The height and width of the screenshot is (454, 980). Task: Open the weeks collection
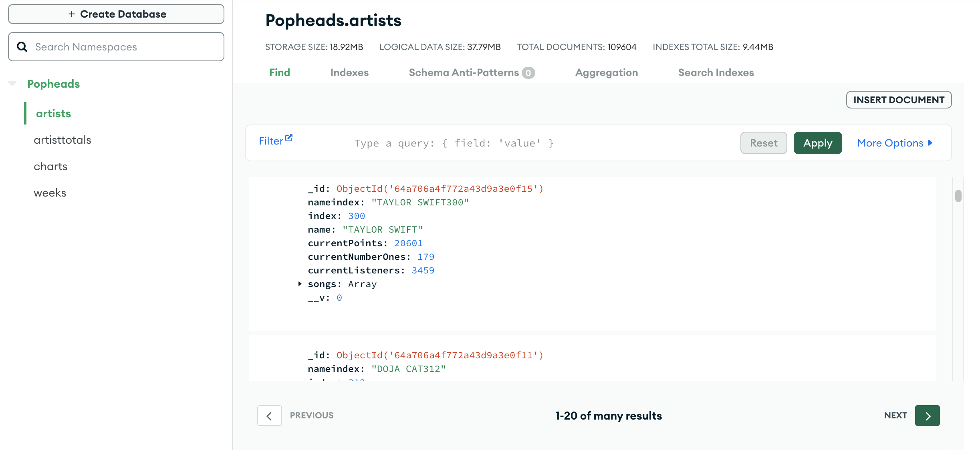click(x=50, y=193)
